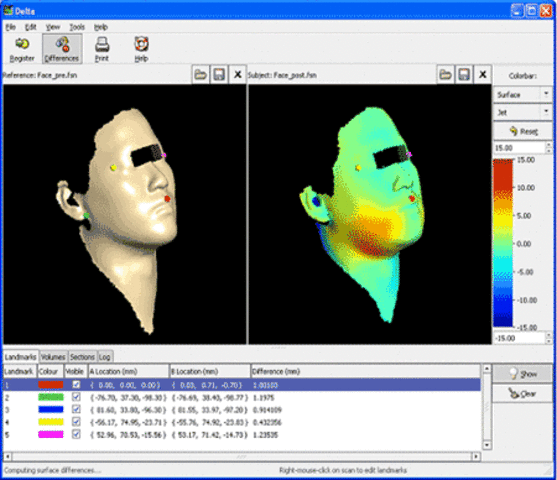Click the magenta colour swatch of landmark 5
Screen dimensions: 557x480
click(x=51, y=435)
